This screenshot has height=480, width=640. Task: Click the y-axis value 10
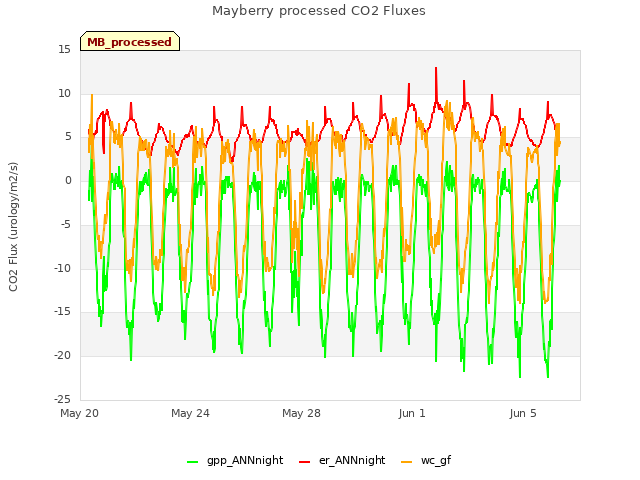click(x=64, y=93)
